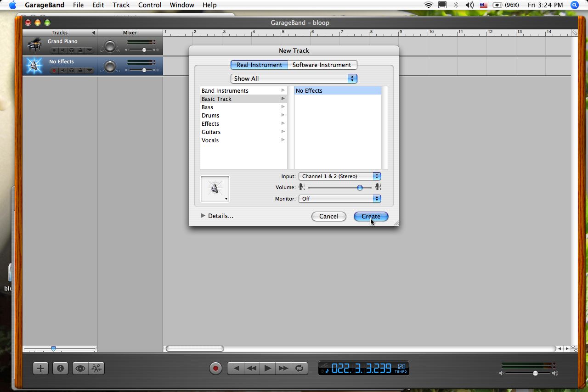Open the track editor scissors button

tap(96, 368)
